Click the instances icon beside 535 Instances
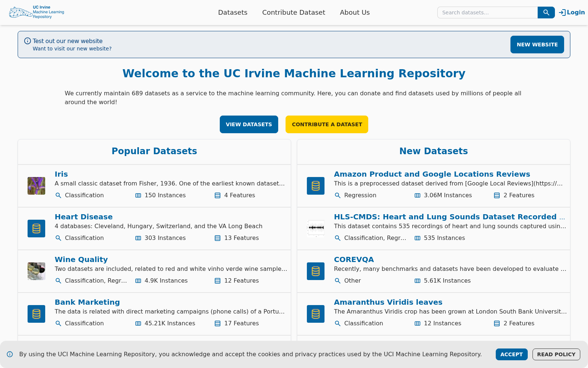This screenshot has height=368, width=588. 417,238
